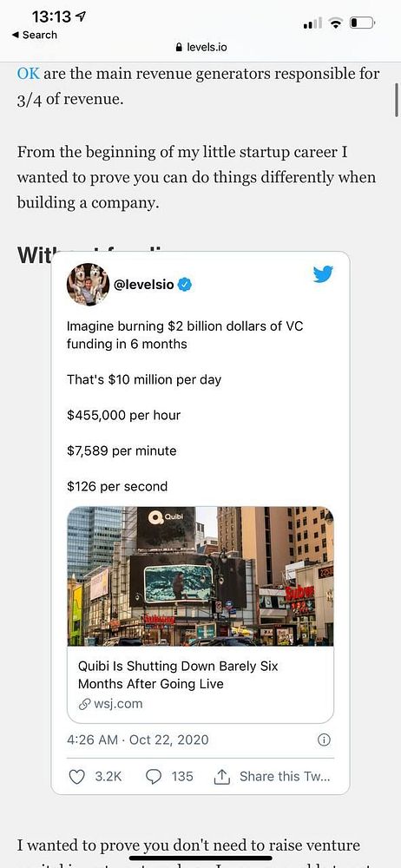Open the tweet info circle icon

[325, 740]
